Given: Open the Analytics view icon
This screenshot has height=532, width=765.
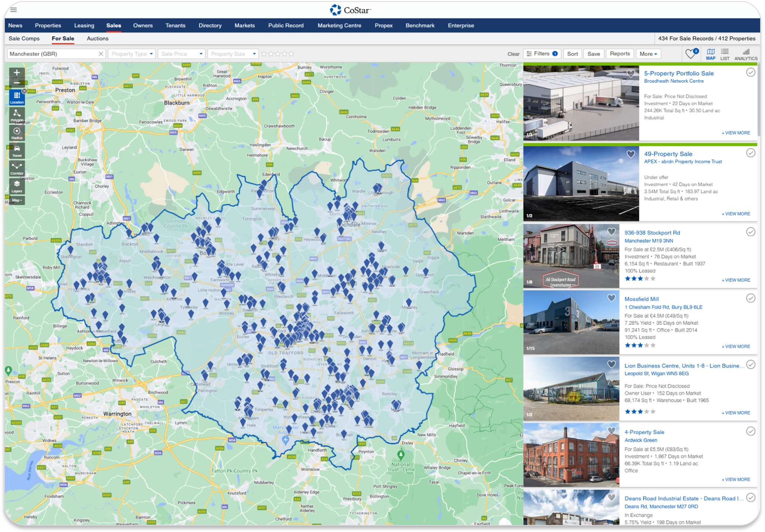Looking at the screenshot, I should 746,54.
